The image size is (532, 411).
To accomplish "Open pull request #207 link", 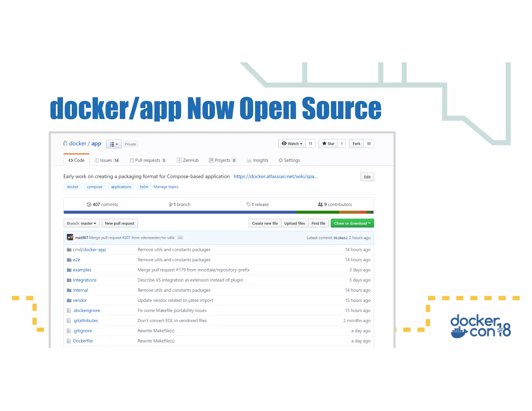I will [126, 238].
